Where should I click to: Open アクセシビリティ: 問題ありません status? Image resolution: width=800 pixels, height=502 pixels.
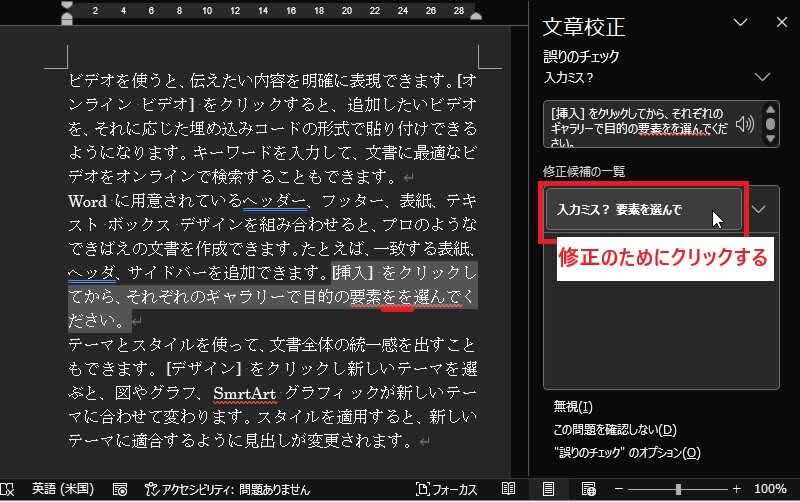(x=229, y=489)
